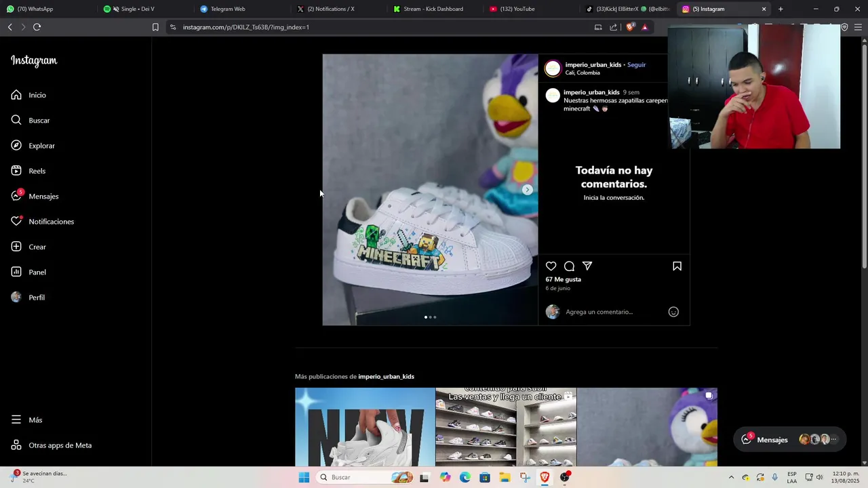Open Mensajes in the sidebar
The image size is (868, 488).
point(35,196)
